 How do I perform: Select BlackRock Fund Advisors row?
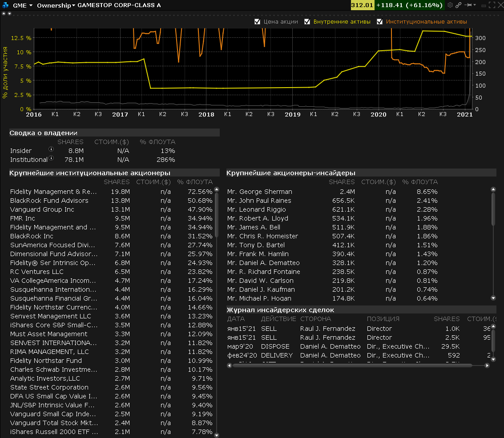(x=112, y=201)
